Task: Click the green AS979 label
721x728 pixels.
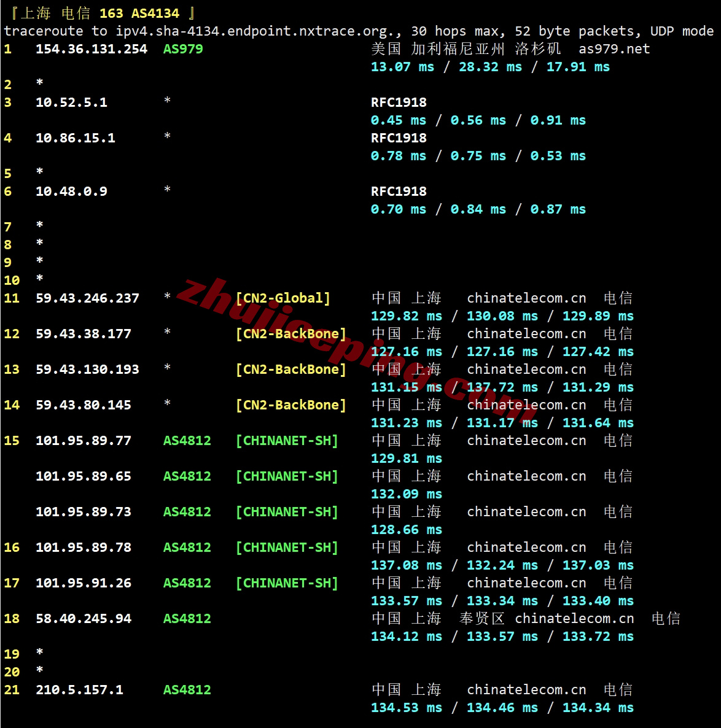Action: tap(183, 49)
